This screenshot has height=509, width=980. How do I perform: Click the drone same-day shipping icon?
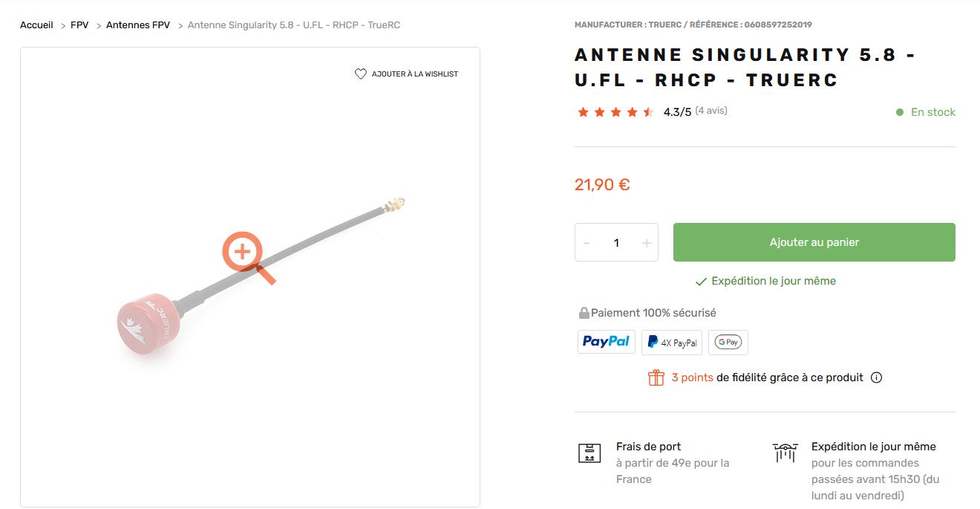pos(785,451)
